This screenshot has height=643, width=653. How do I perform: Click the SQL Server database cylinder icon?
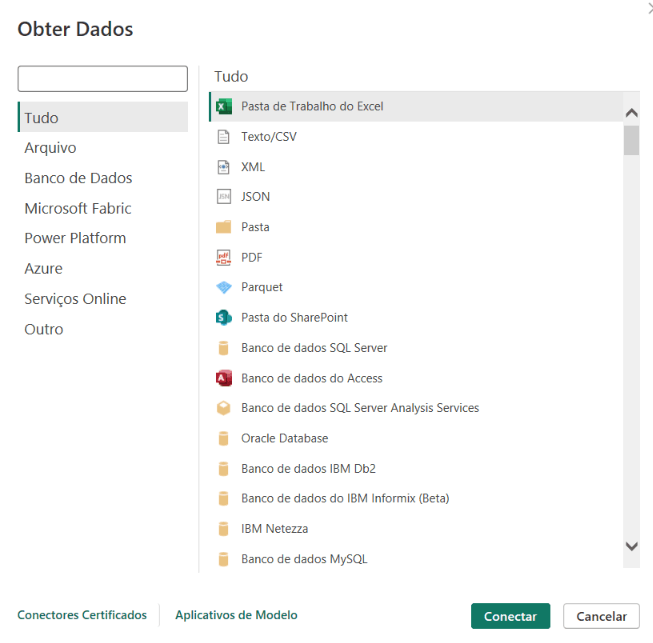tap(224, 348)
